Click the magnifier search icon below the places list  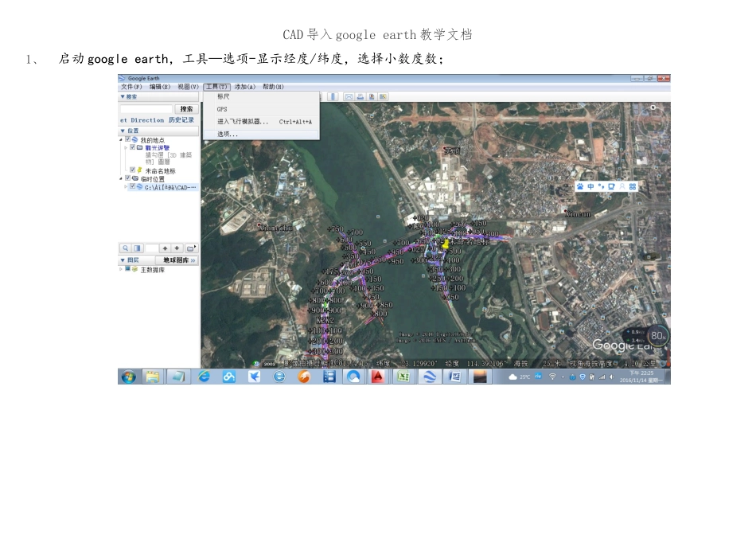[126, 248]
